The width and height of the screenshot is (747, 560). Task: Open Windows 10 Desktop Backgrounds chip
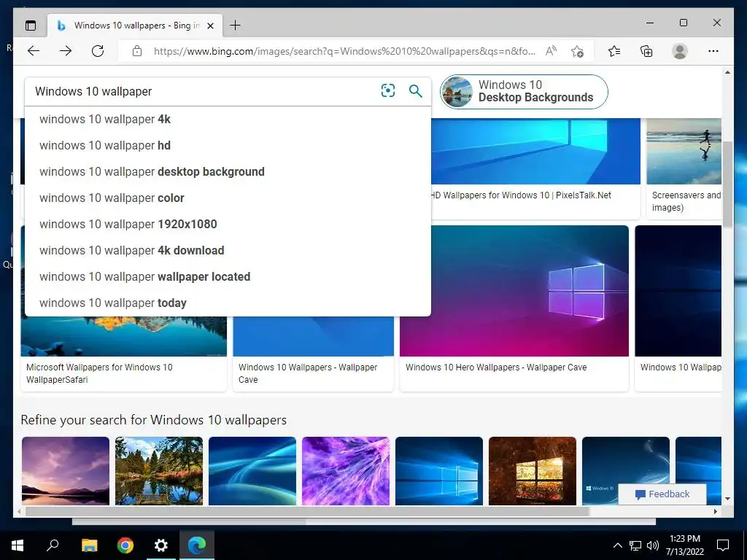[x=524, y=91]
